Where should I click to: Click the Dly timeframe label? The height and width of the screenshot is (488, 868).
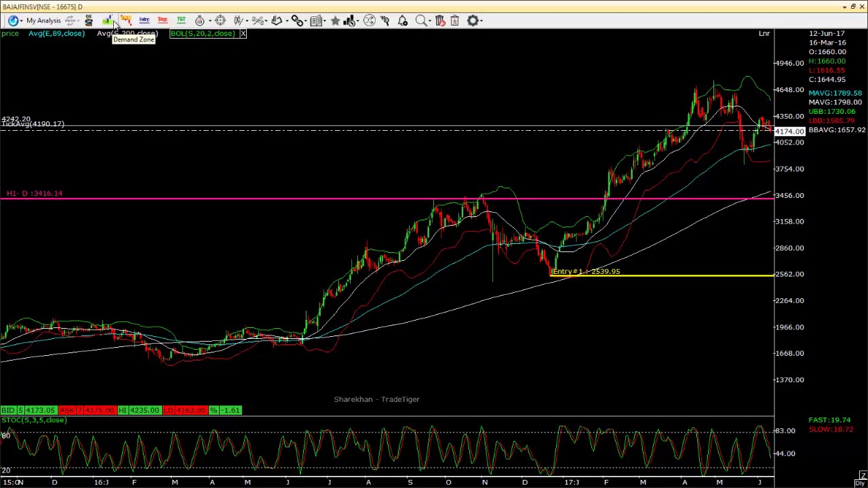860,483
